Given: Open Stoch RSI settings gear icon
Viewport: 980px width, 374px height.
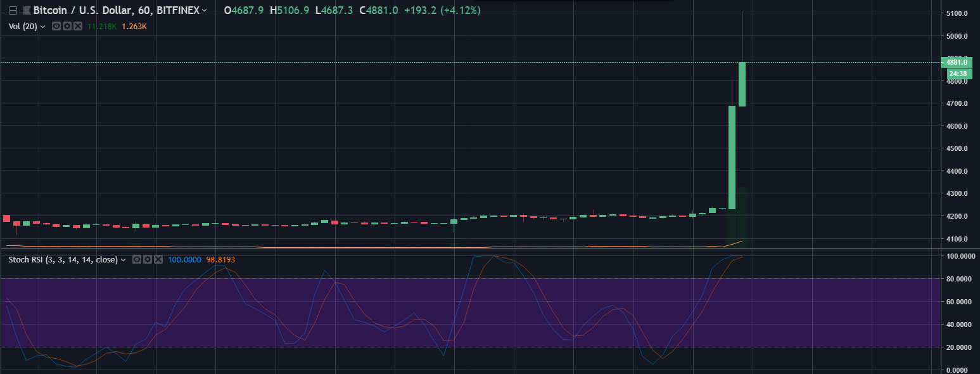Looking at the screenshot, I should point(148,260).
